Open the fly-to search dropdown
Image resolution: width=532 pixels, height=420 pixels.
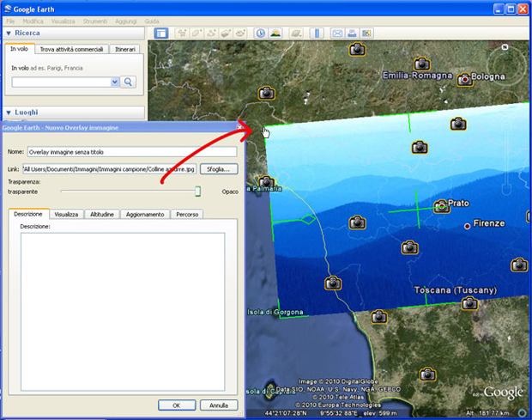coord(115,82)
